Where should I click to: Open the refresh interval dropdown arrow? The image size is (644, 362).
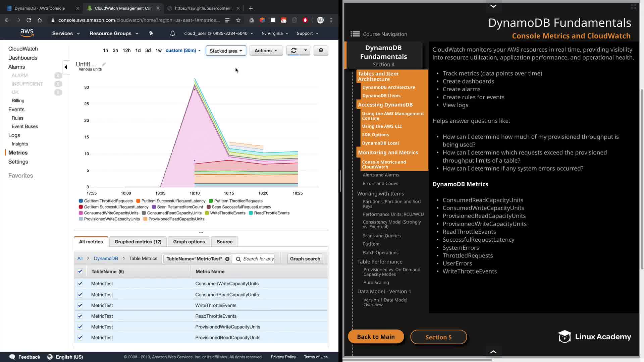pos(305,51)
